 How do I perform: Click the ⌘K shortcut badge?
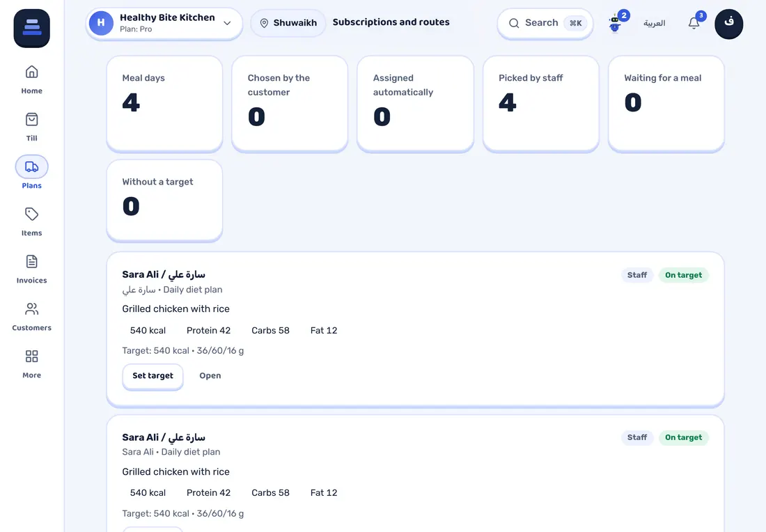(x=575, y=23)
